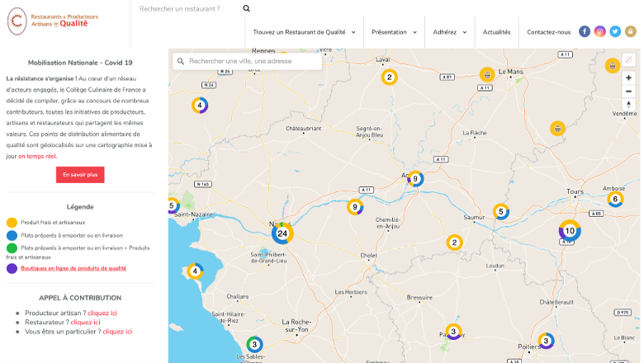Zoom out on the map
The image size is (644, 363).
click(x=628, y=91)
